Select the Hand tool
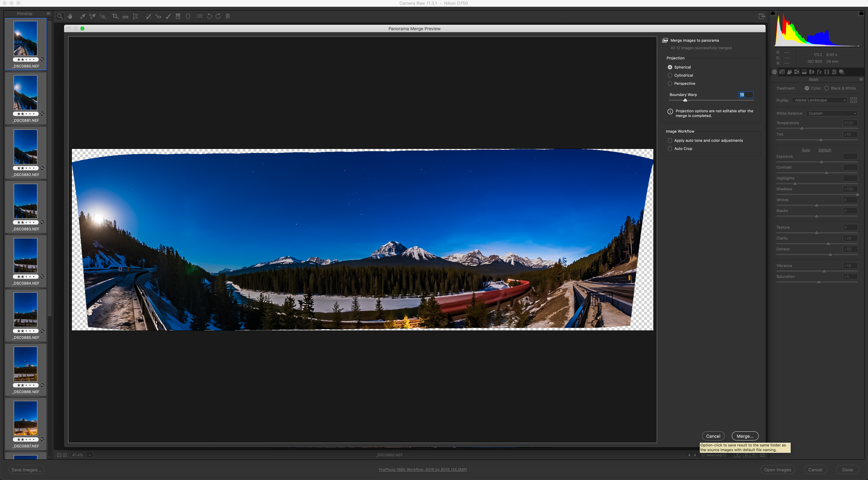Viewport: 868px width, 480px height. pos(70,16)
